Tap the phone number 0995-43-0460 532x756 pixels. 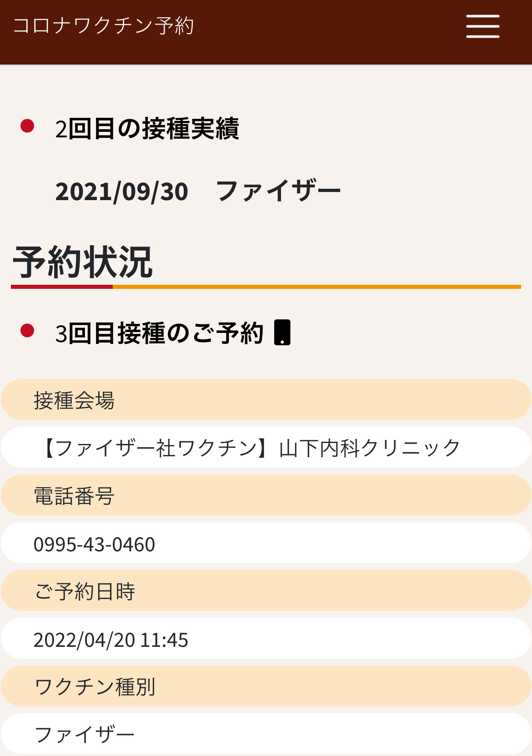coord(94,544)
